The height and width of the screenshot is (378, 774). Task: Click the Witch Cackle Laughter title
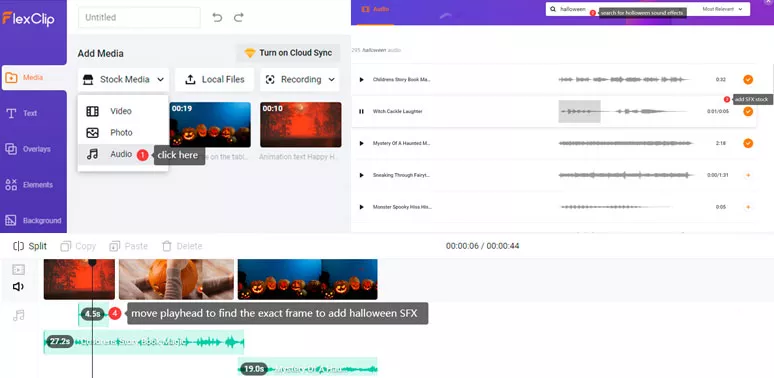coord(397,112)
